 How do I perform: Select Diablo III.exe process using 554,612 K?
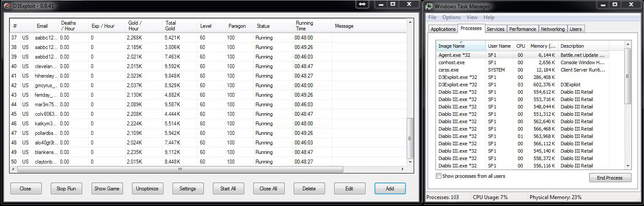[x=523, y=92]
